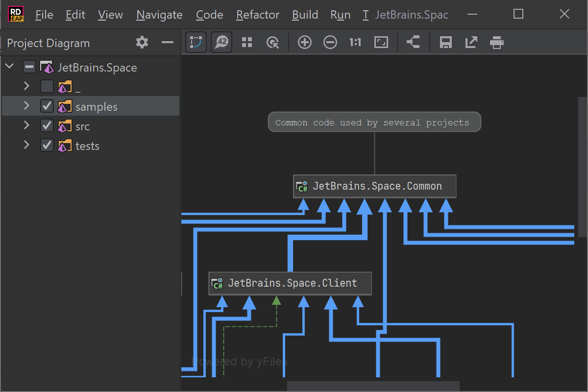Viewport: 588px width, 392px height.
Task: Maximize the Rider window
Action: click(518, 14)
